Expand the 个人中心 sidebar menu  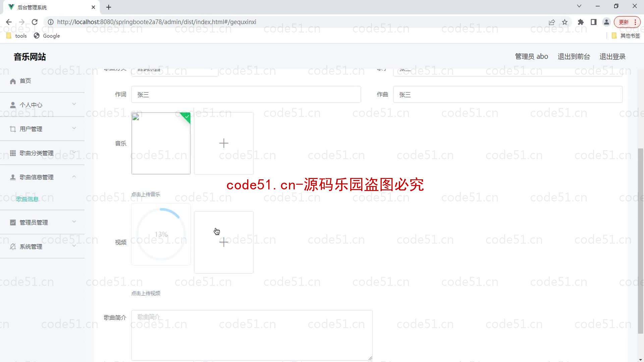coord(42,105)
